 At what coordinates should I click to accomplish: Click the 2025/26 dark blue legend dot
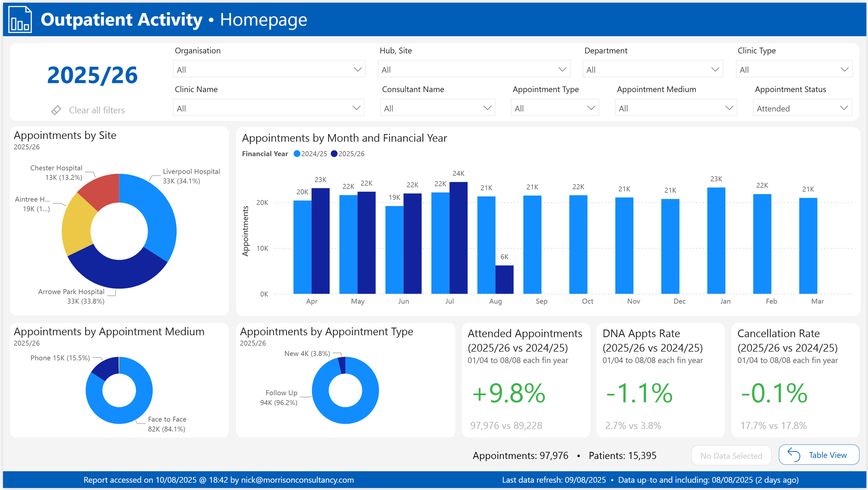[x=334, y=153]
